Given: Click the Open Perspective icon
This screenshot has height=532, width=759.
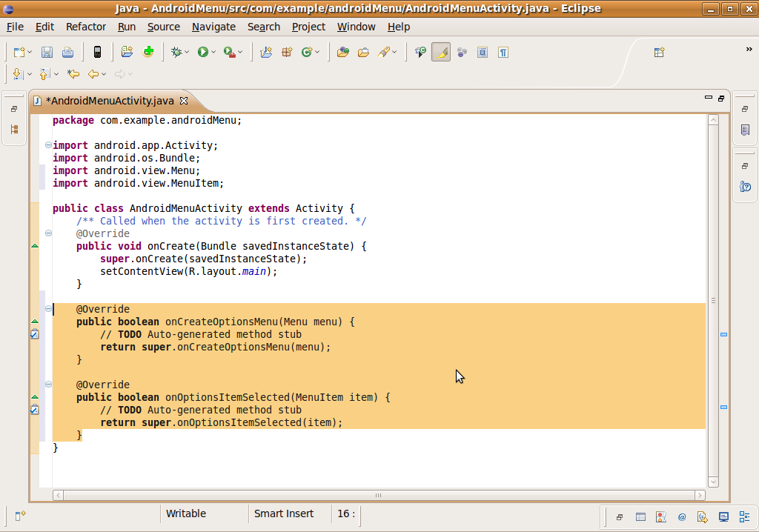Looking at the screenshot, I should click(659, 53).
